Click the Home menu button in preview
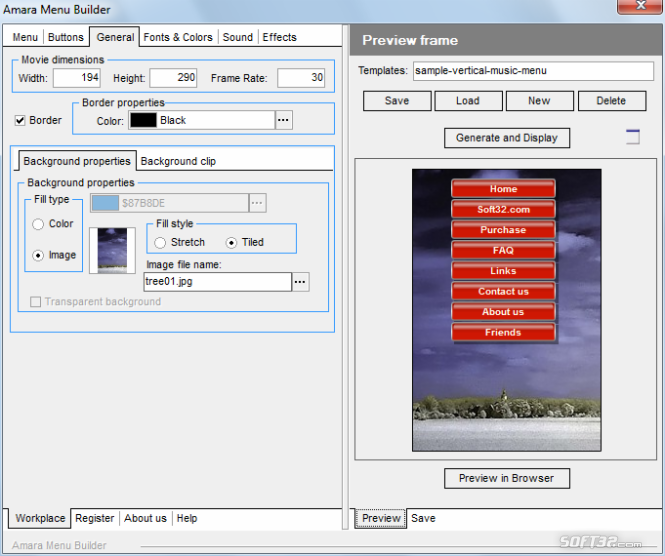Viewport: 665px width, 556px height. point(503,189)
